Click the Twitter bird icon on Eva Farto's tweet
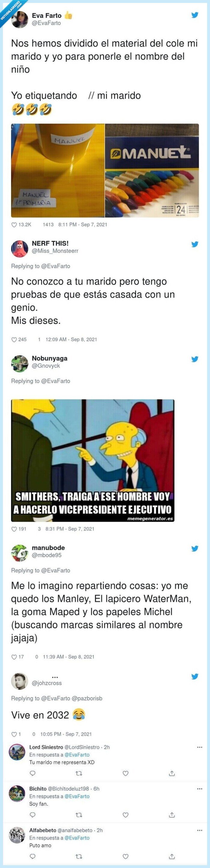Image resolution: width=210 pixels, height=868 pixels. click(195, 15)
